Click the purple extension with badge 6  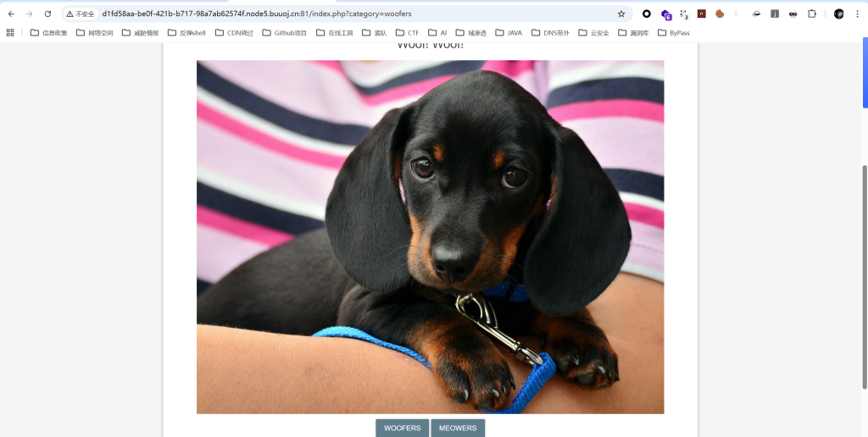tap(666, 14)
